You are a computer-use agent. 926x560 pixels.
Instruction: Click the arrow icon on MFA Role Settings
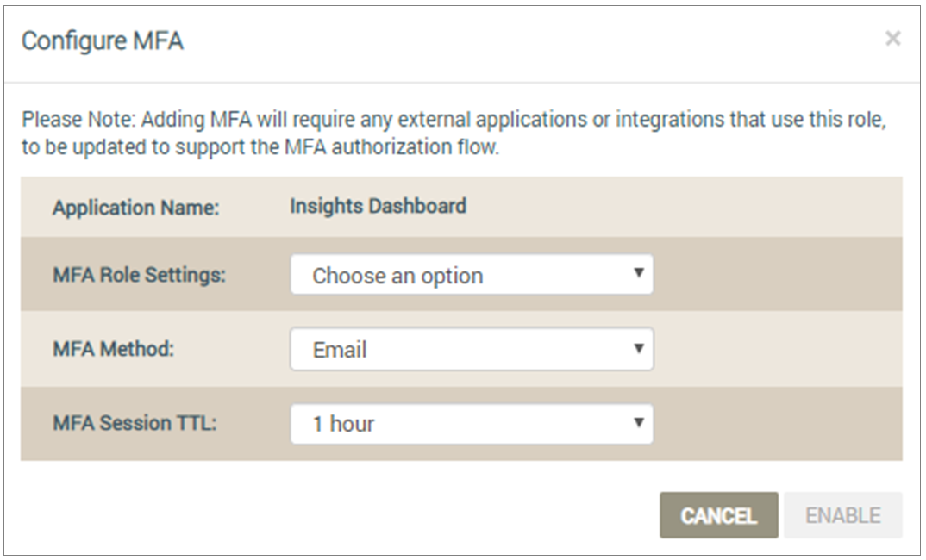click(638, 272)
